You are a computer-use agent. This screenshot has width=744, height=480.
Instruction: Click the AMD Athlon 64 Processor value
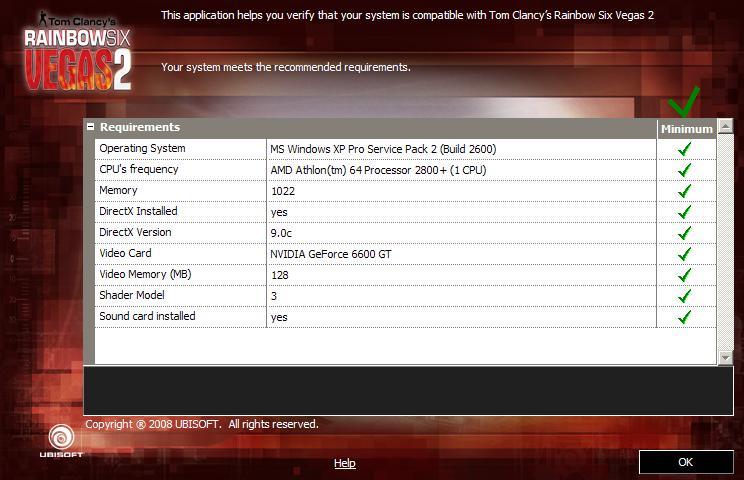(x=378, y=170)
